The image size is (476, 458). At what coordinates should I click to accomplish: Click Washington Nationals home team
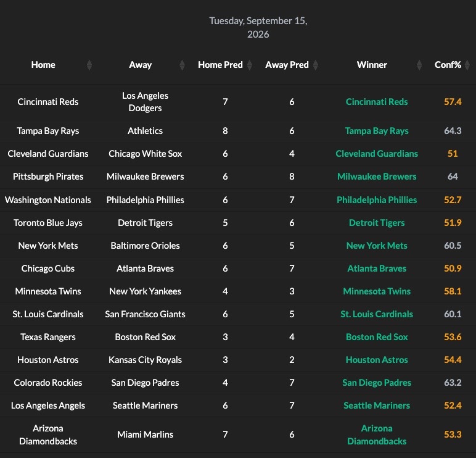(48, 200)
